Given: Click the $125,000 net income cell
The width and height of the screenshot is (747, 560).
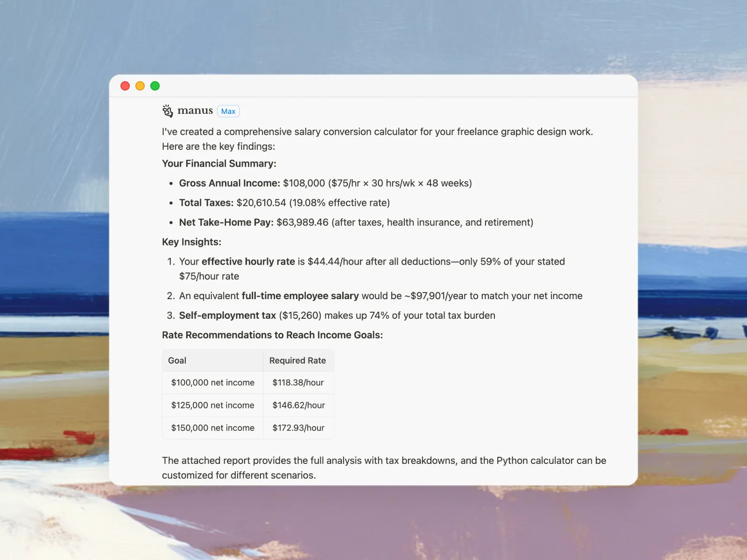Looking at the screenshot, I should click(x=213, y=406).
